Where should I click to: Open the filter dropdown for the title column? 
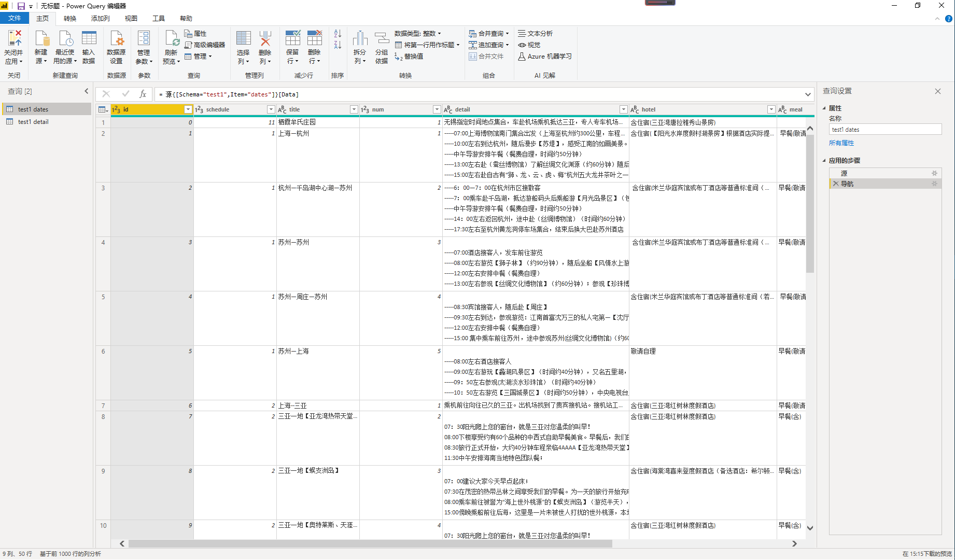354,109
